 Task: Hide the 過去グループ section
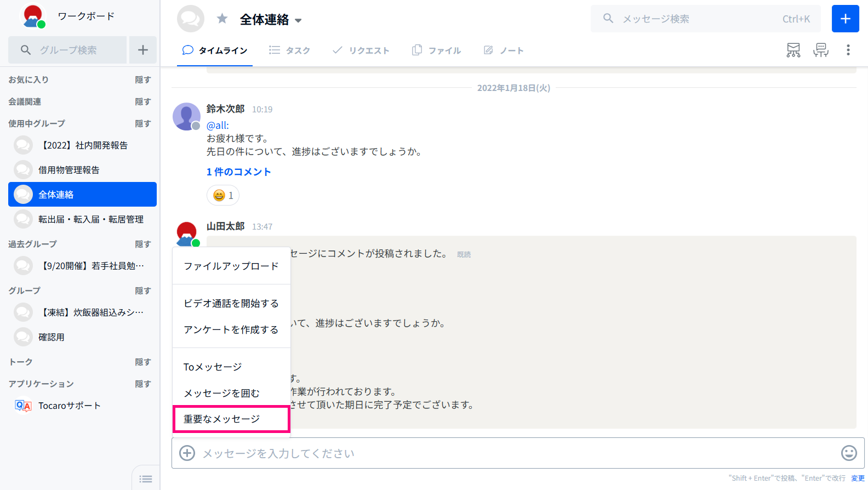143,244
